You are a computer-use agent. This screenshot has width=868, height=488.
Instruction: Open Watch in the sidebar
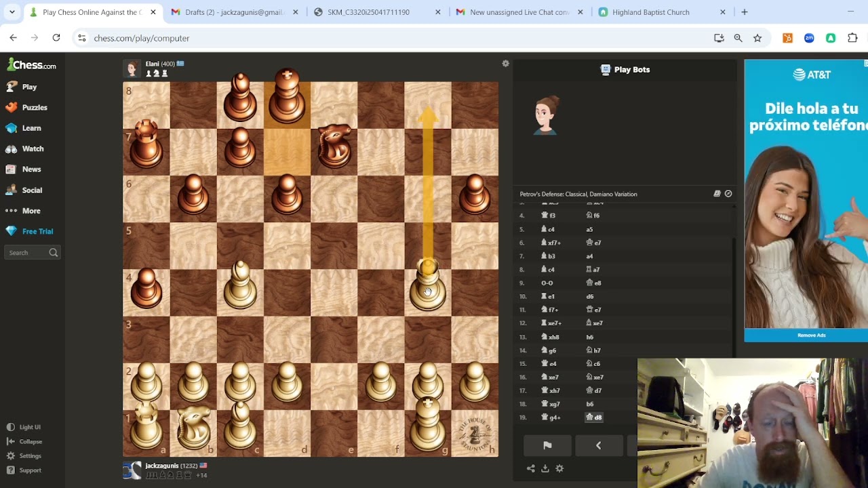[x=24, y=148]
